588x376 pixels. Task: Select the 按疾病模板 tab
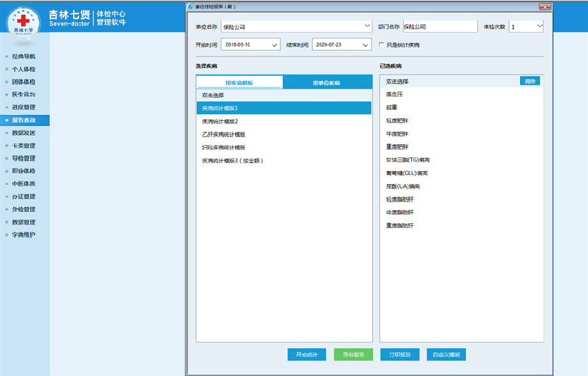coord(239,83)
